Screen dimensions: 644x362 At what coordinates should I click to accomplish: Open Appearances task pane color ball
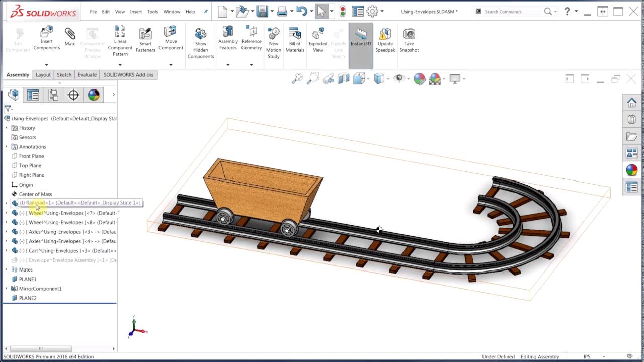631,170
